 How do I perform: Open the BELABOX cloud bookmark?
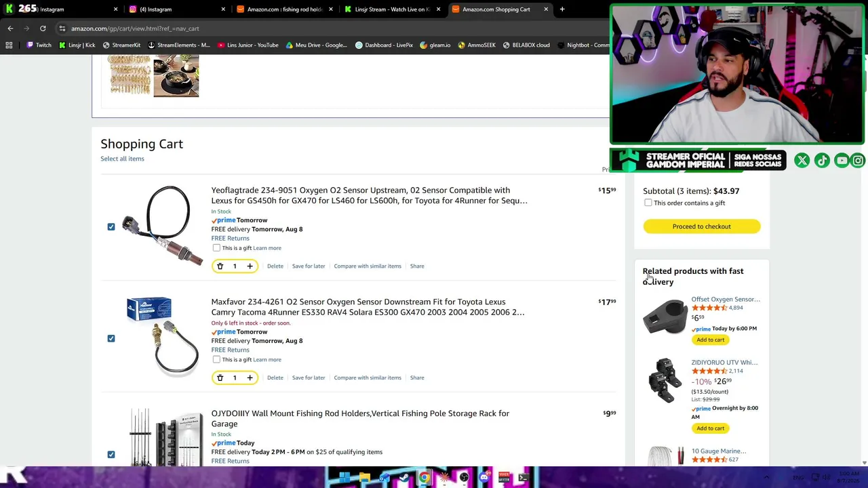click(526, 45)
